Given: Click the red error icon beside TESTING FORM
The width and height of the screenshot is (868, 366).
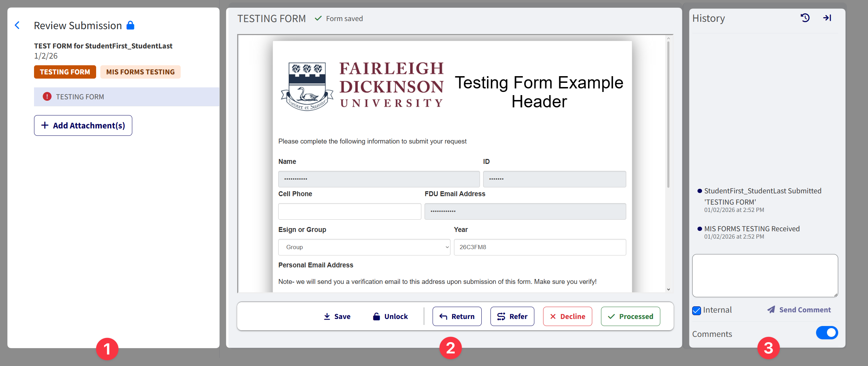Looking at the screenshot, I should [x=47, y=97].
